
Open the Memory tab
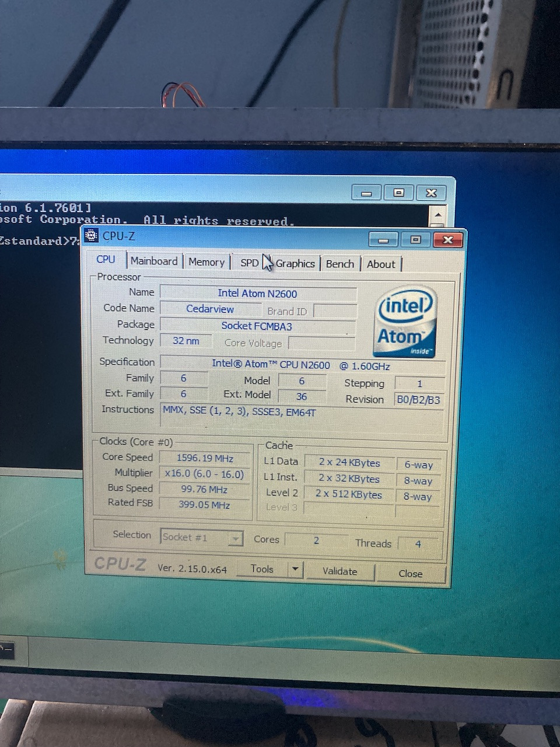206,262
